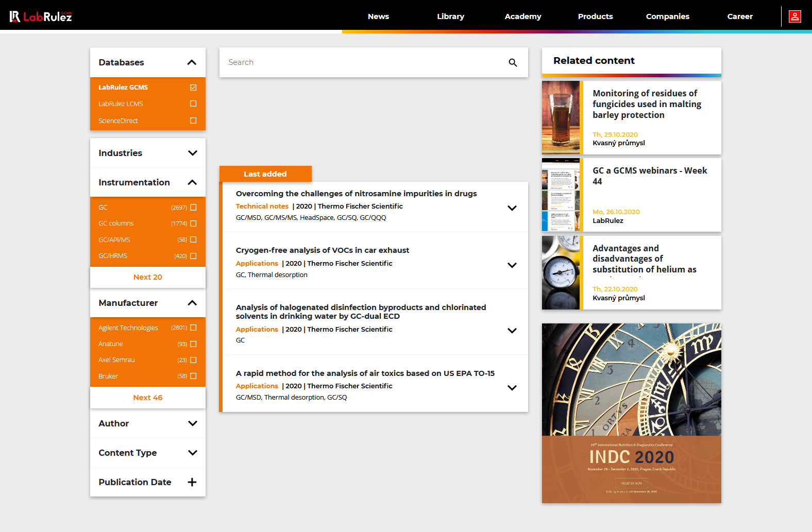The height and width of the screenshot is (532, 812).
Task: Enable the ScienceDirect database checkbox
Action: pos(193,121)
